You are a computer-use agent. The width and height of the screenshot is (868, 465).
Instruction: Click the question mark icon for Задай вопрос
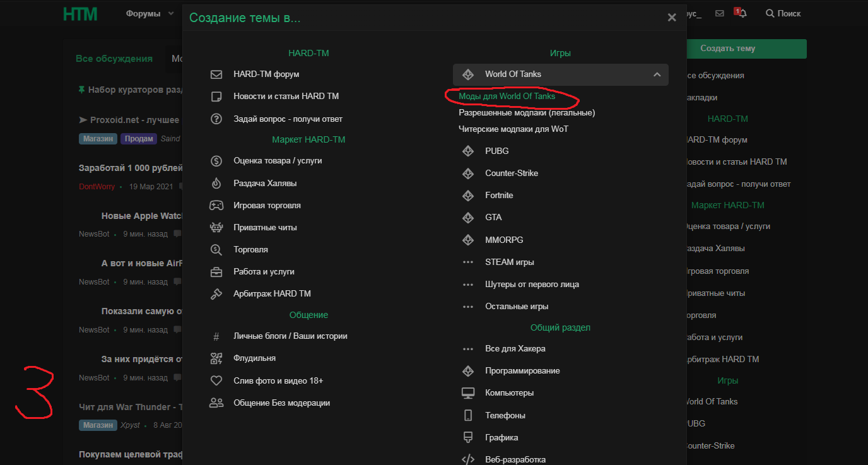tap(216, 119)
